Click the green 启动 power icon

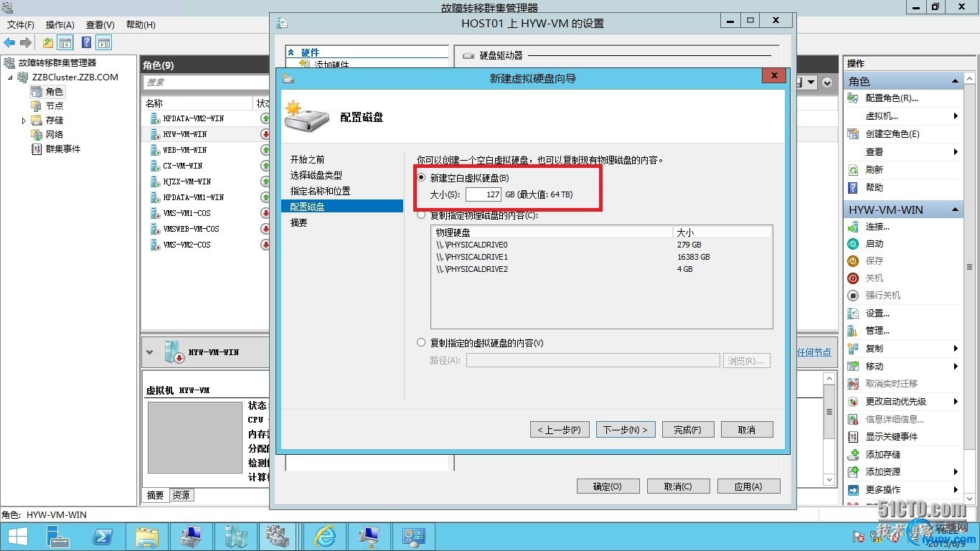pos(853,244)
